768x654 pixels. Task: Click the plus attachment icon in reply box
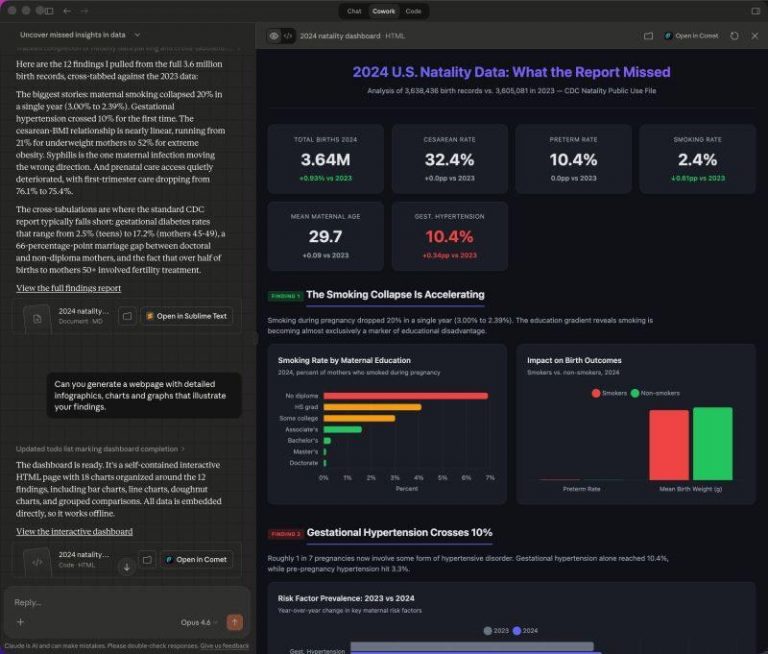pyautogui.click(x=20, y=622)
